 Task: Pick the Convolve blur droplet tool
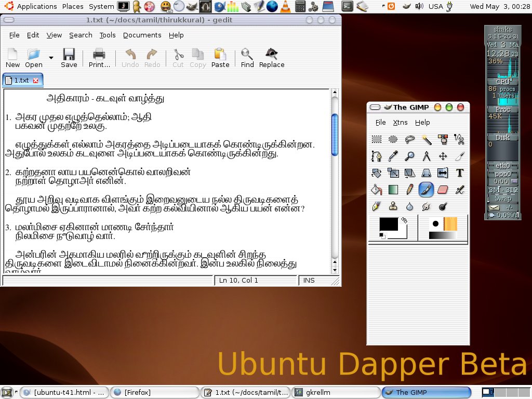point(409,206)
